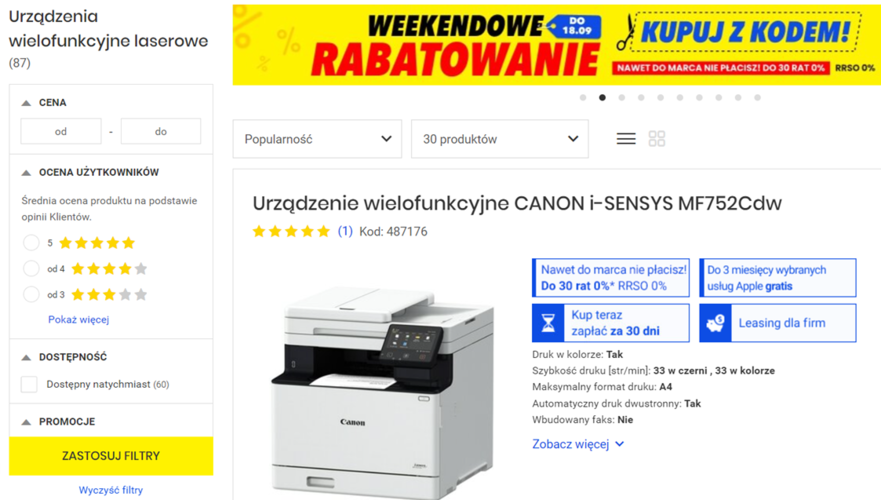The image size is (881, 500).
Task: Switch to list view icon
Action: pos(626,139)
